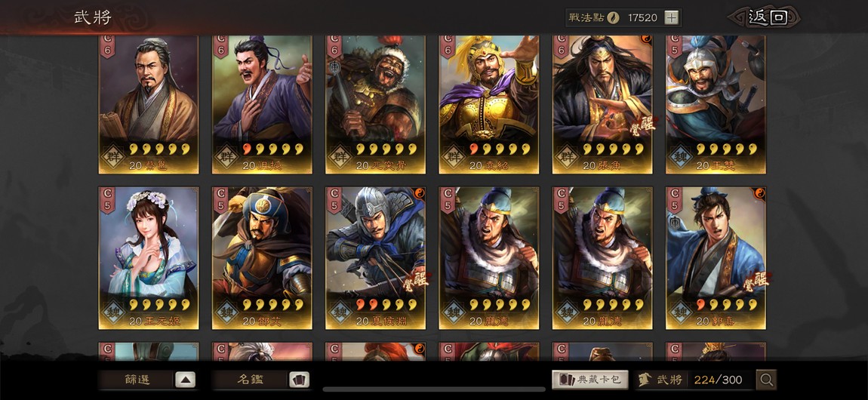The image size is (868, 400).
Task: Select the 袁紹 general card
Action: pos(488,104)
